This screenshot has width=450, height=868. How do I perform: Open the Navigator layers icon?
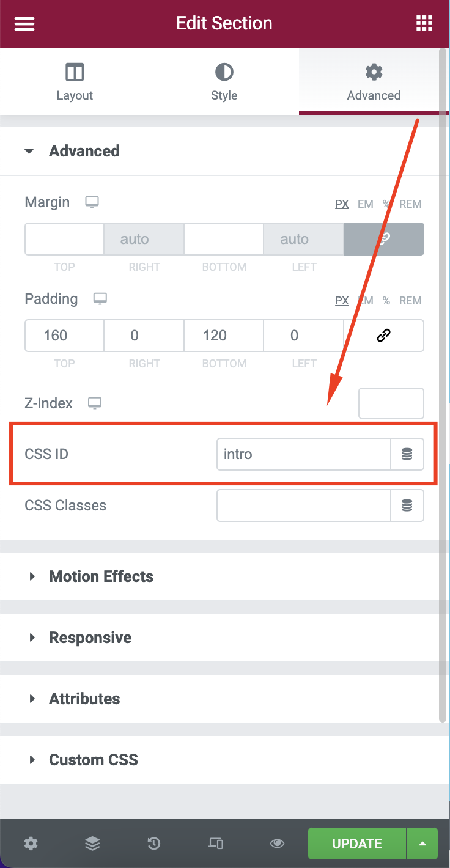[x=92, y=844]
